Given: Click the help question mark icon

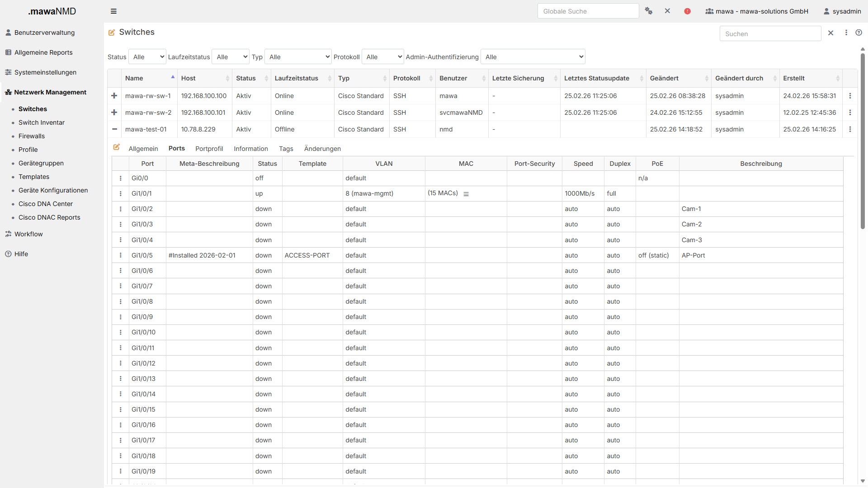Looking at the screenshot, I should [859, 33].
